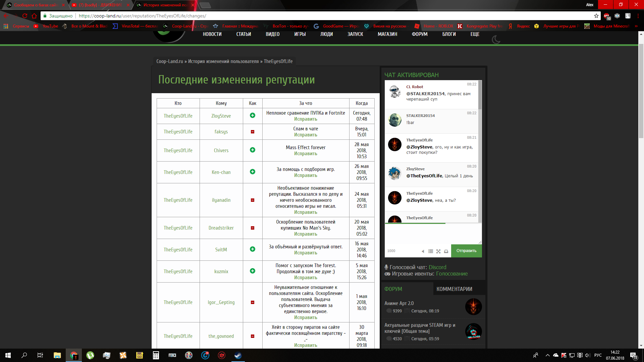This screenshot has width=644, height=362.
Task: Click the chat panel scrollbar
Action: (480, 151)
